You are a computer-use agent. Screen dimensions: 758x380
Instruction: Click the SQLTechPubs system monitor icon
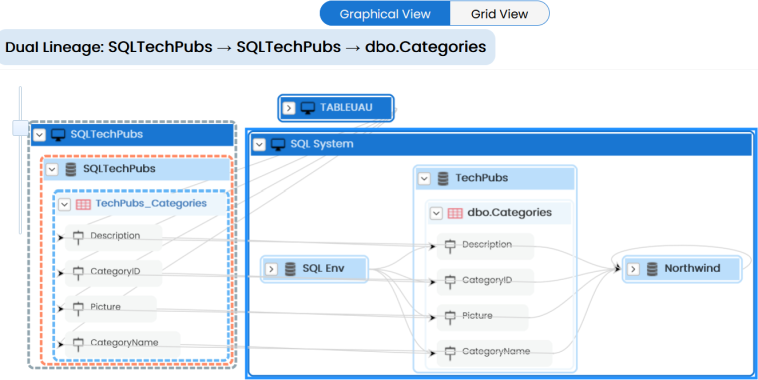[58, 134]
